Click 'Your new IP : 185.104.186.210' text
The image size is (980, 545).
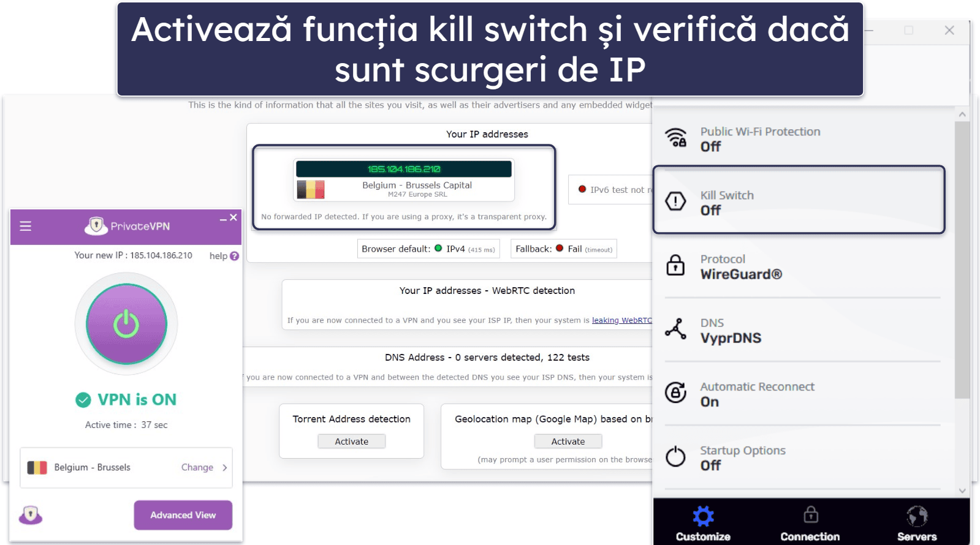pyautogui.click(x=133, y=255)
